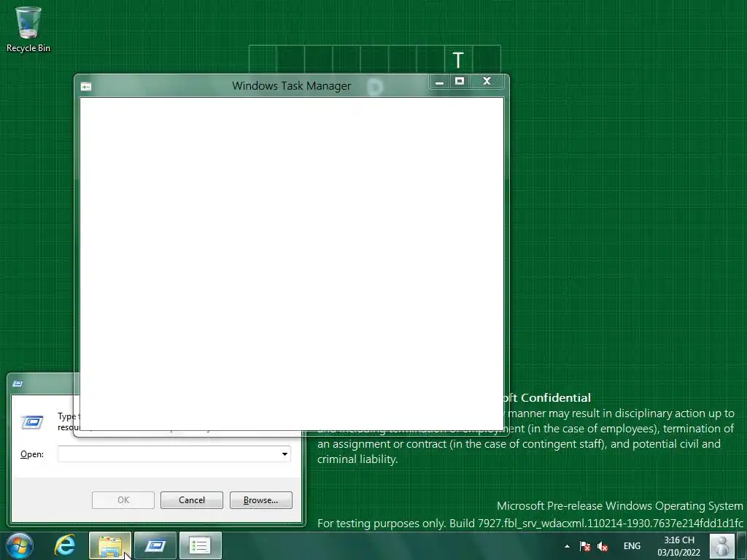Click the T key on the on-screen strip
Screen dimensions: 747x560
click(x=458, y=60)
